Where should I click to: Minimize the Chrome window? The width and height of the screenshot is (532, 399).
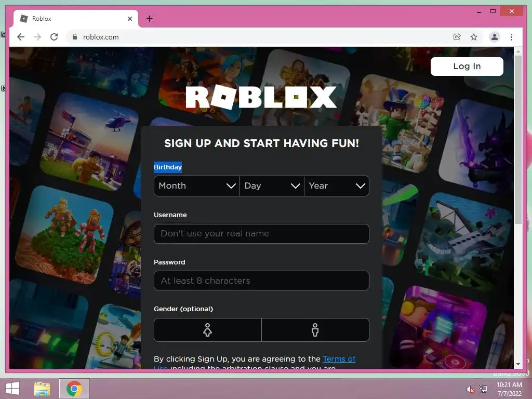pos(478,11)
